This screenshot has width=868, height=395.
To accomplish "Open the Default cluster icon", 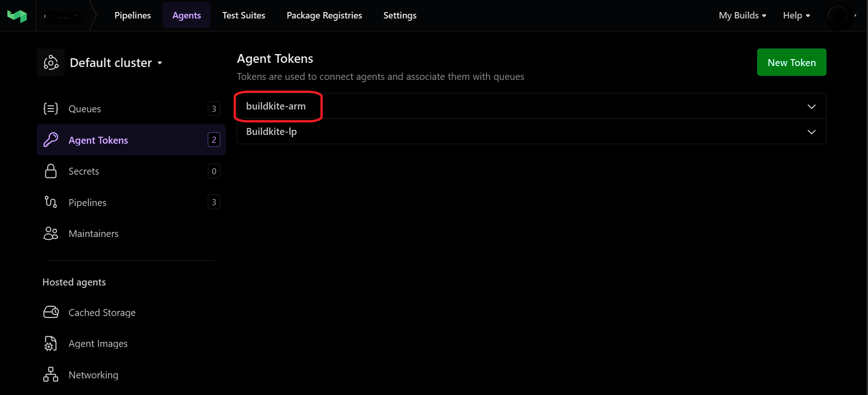I will click(x=51, y=62).
